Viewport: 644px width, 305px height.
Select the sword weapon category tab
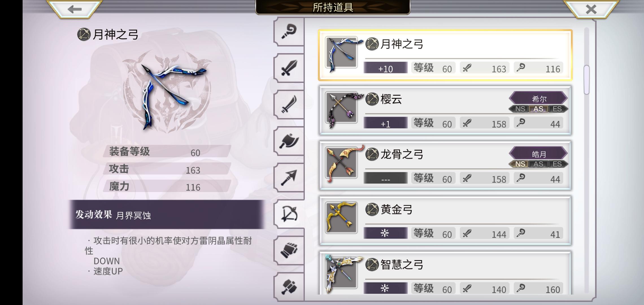[x=289, y=68]
